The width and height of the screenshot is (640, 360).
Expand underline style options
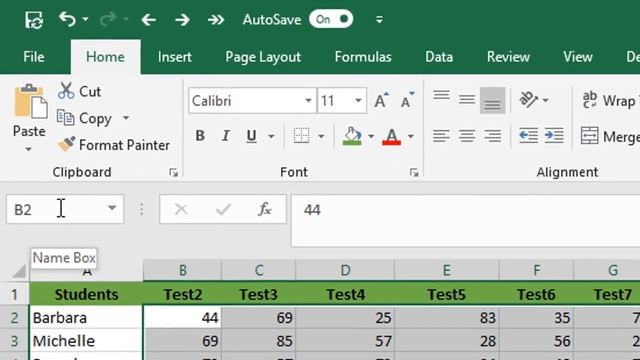tap(271, 136)
